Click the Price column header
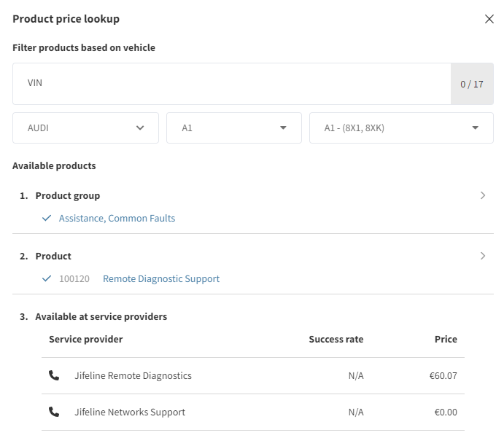Image resolution: width=504 pixels, height=446 pixels. (x=446, y=339)
